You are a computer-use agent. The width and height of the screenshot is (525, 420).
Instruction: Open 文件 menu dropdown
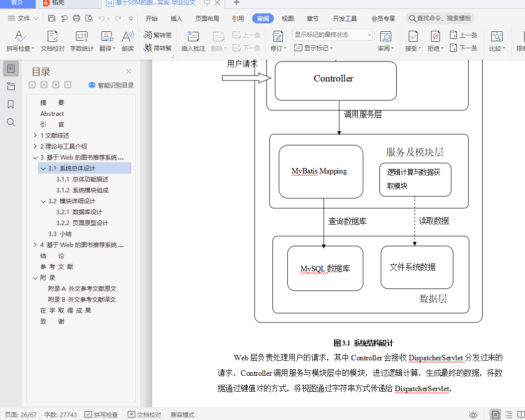click(x=23, y=18)
